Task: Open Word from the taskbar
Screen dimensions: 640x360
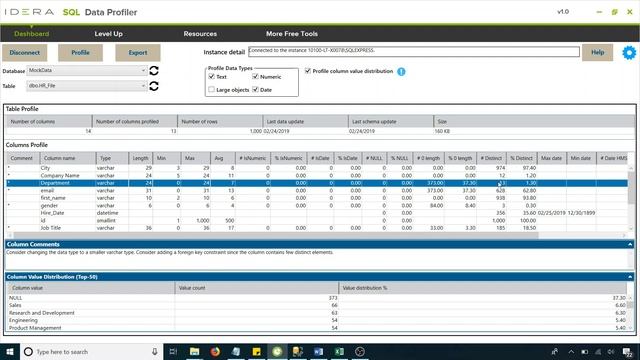Action: tap(318, 351)
